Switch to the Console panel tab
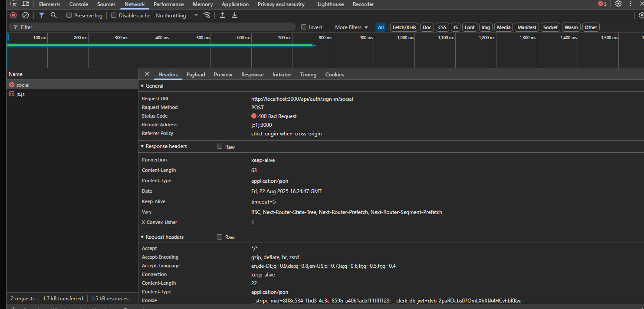 pyautogui.click(x=79, y=4)
